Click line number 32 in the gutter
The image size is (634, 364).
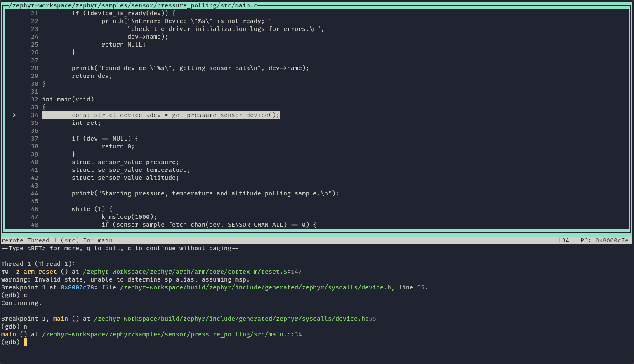(34, 99)
